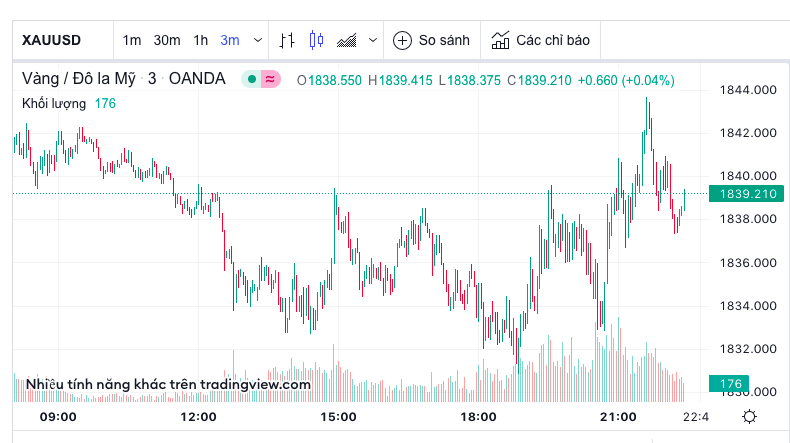790x443 pixels.
Task: Switch to the 30m interval
Action: pyautogui.click(x=167, y=40)
